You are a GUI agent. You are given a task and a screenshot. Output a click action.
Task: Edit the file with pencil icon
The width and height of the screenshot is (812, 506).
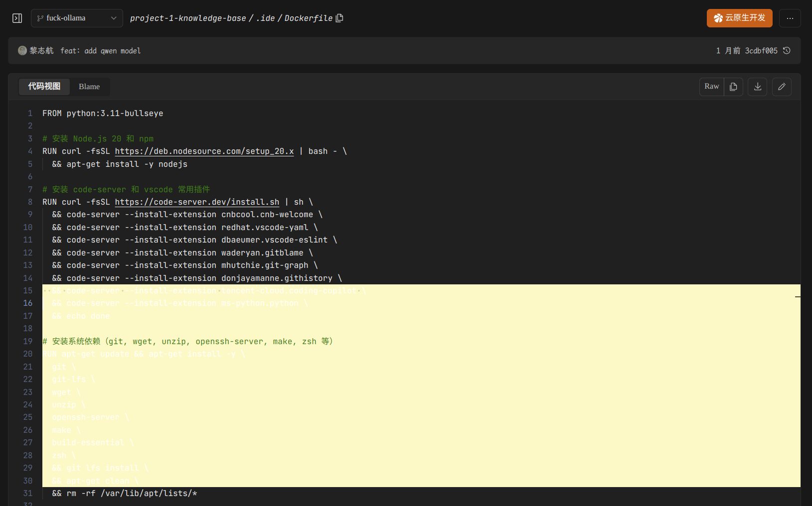[x=782, y=87]
